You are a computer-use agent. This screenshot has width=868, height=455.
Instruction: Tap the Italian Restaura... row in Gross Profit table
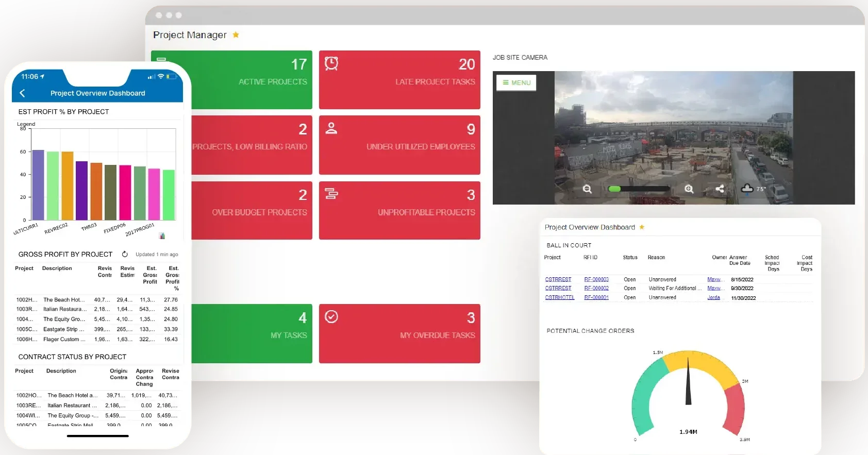pyautogui.click(x=97, y=309)
